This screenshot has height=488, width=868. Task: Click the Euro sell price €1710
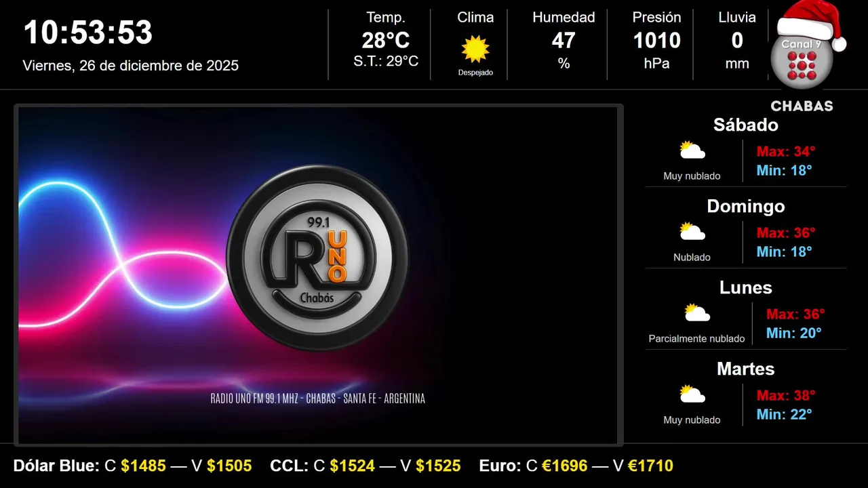[x=650, y=466]
